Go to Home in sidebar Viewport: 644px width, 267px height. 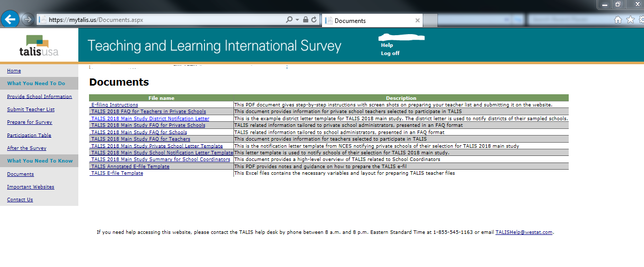pyautogui.click(x=14, y=71)
